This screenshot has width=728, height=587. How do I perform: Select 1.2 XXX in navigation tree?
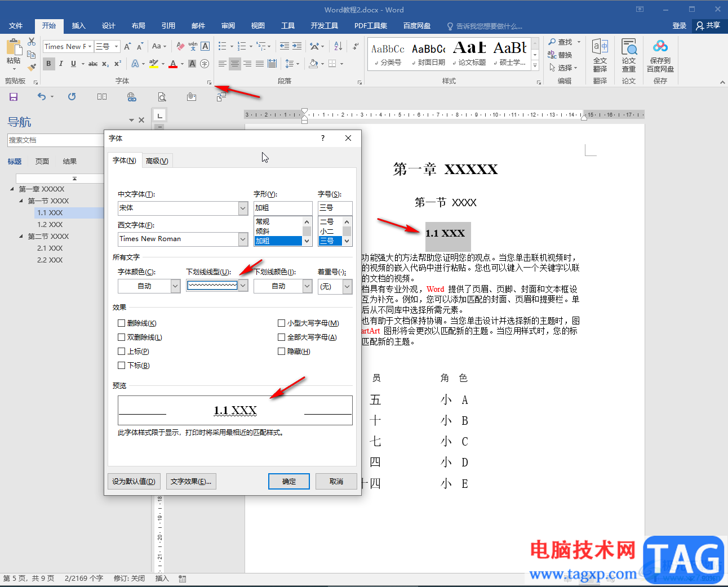50,225
